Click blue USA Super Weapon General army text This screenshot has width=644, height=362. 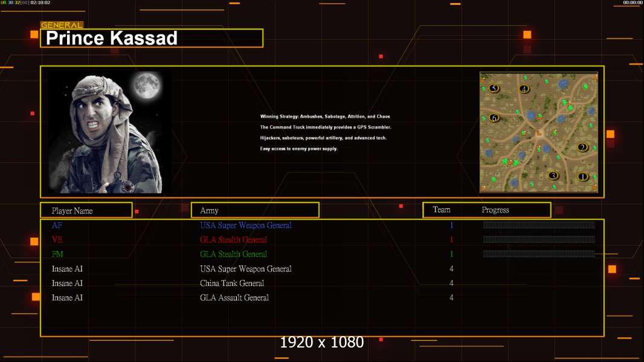246,225
